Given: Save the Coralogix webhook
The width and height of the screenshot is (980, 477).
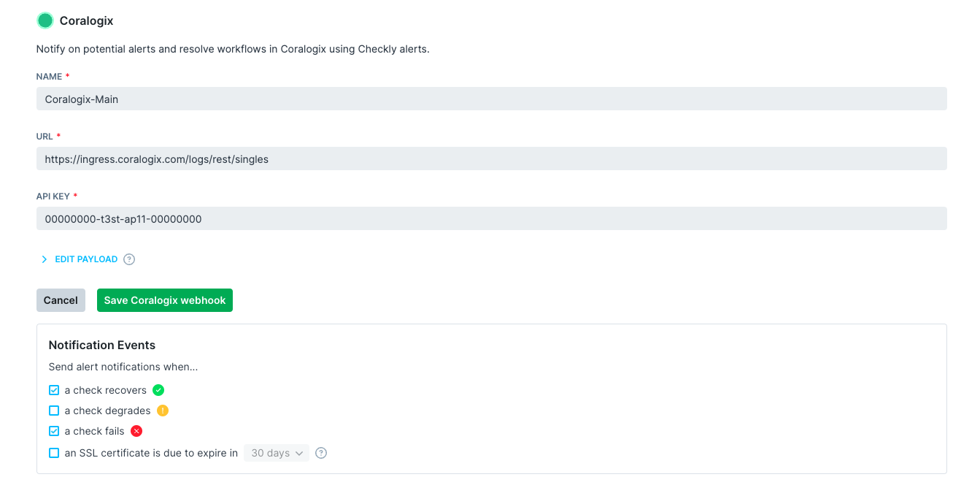Looking at the screenshot, I should (165, 300).
